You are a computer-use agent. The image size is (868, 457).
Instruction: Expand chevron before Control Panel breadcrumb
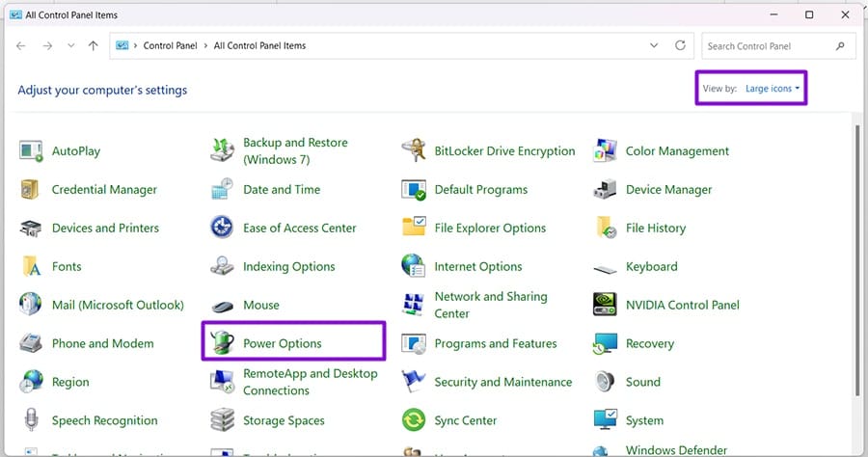point(135,45)
